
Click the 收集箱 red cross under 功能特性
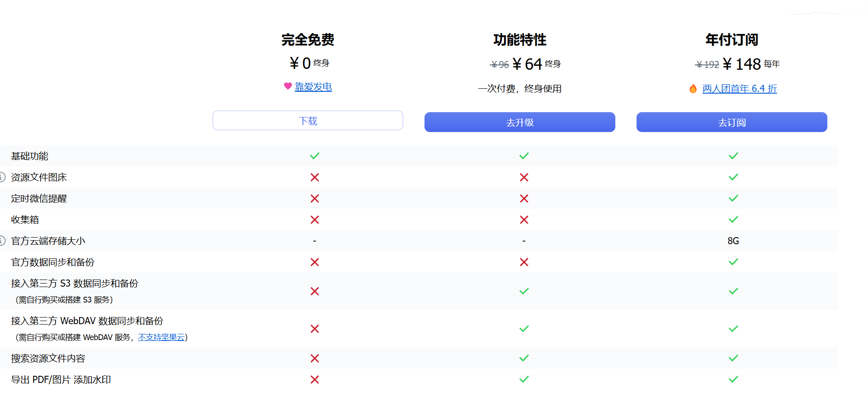(x=524, y=219)
